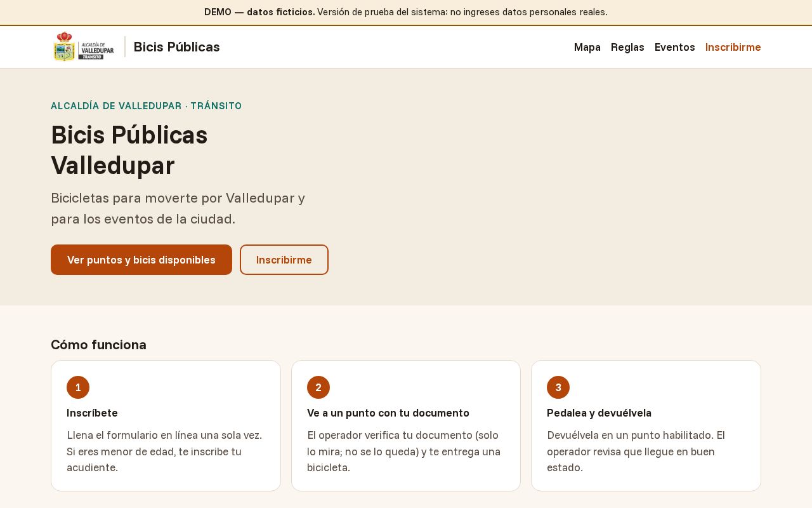This screenshot has height=508, width=812.
Task: Click the step 1 number badge
Action: [78, 387]
